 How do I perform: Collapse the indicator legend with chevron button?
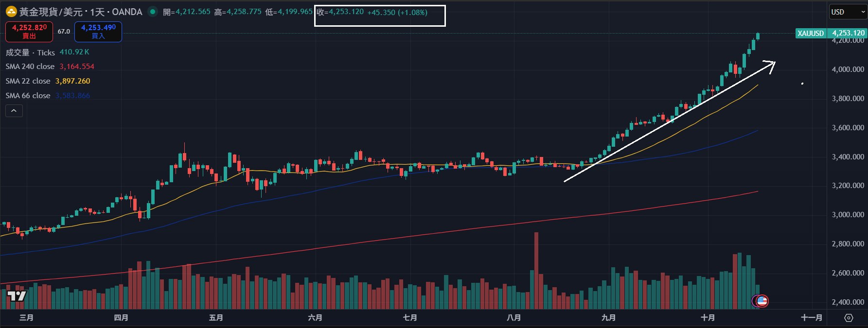point(14,111)
